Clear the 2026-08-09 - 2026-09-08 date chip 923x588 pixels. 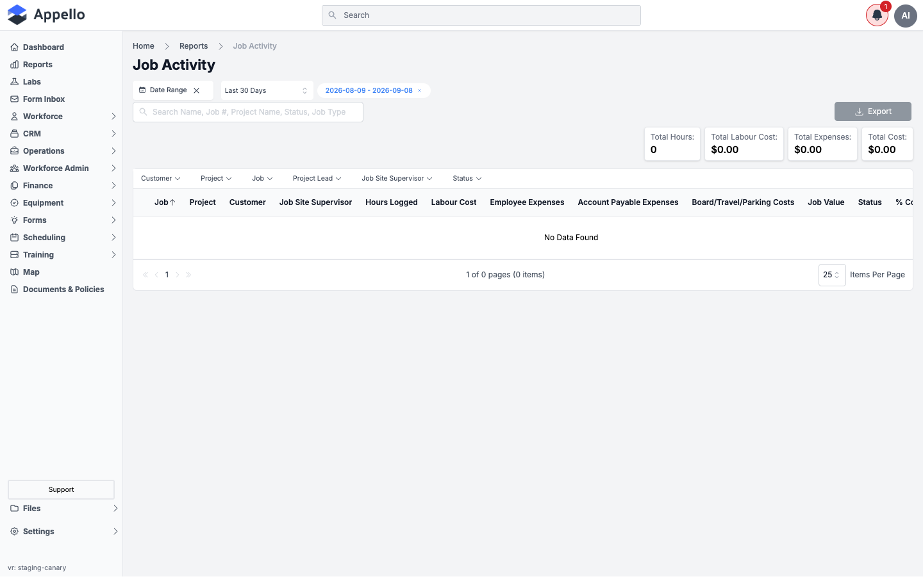click(x=420, y=91)
